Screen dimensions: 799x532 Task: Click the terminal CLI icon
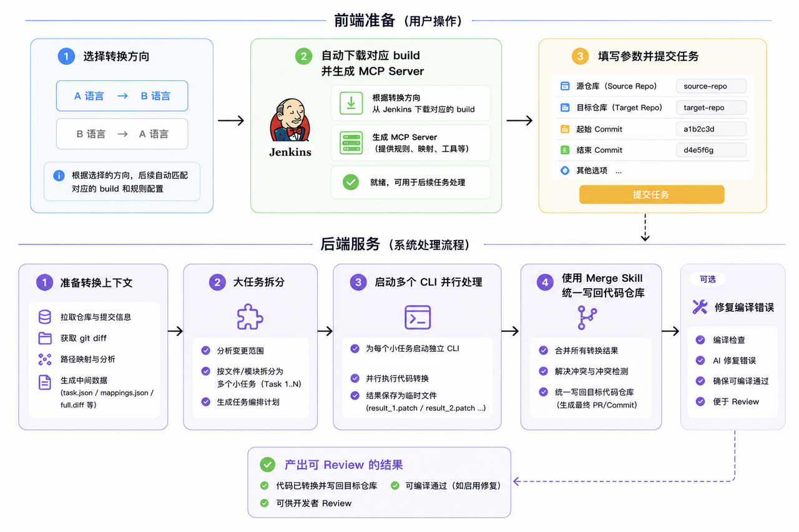coord(418,317)
